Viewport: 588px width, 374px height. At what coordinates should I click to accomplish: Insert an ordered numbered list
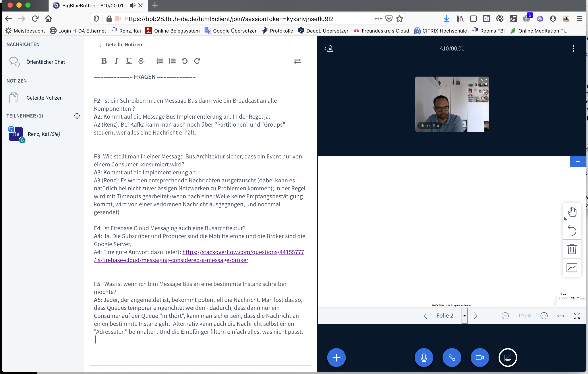160,61
